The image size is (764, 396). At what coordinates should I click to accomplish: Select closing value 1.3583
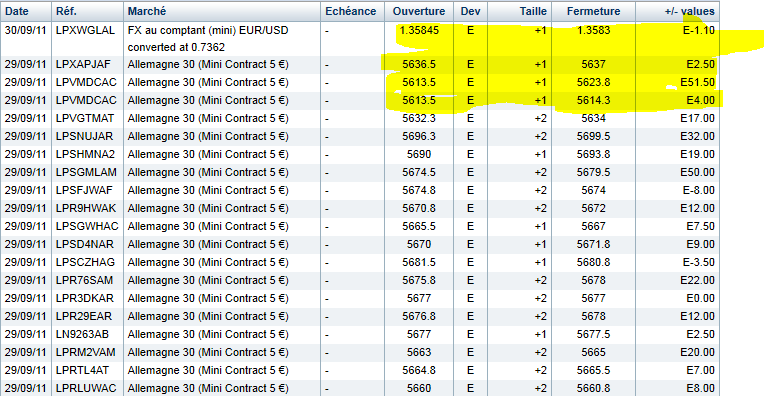593,30
